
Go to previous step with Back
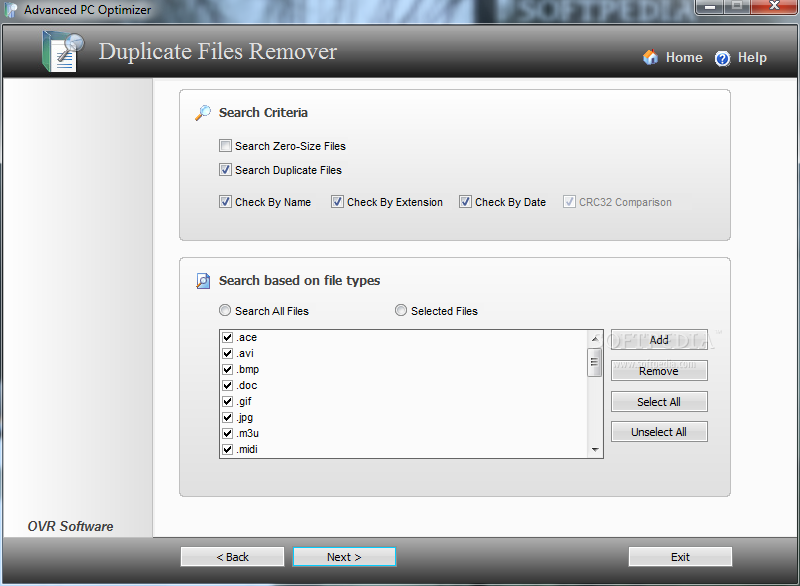(233, 557)
